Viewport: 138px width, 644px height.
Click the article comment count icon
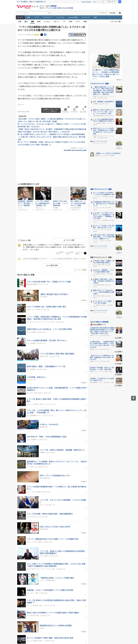pos(32,35)
